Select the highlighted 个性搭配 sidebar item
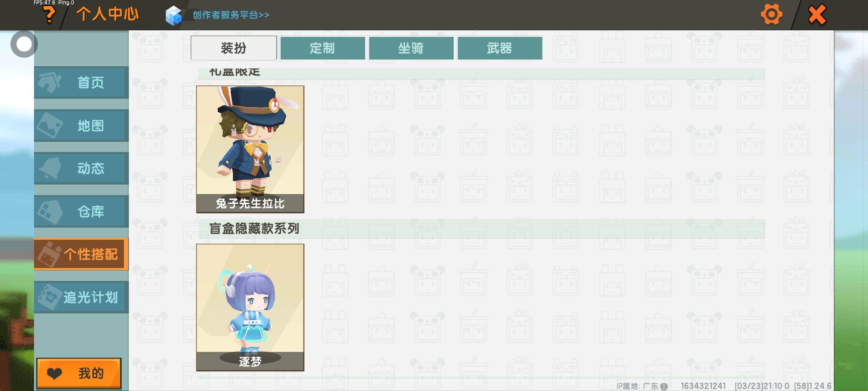 (81, 254)
